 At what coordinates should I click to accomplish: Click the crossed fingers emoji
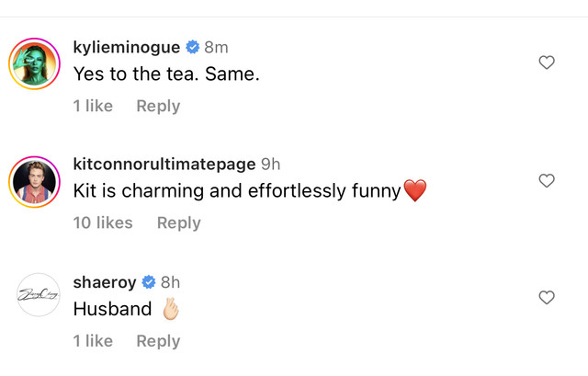(x=171, y=309)
